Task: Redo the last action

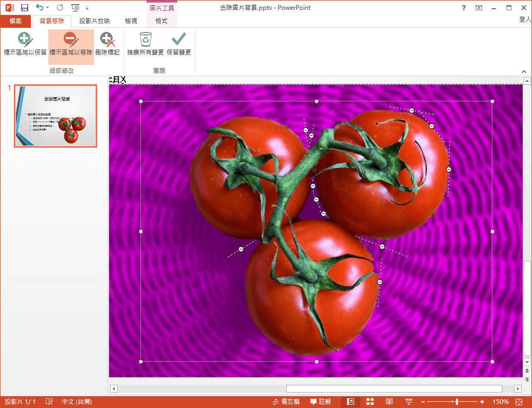Action: (60, 8)
